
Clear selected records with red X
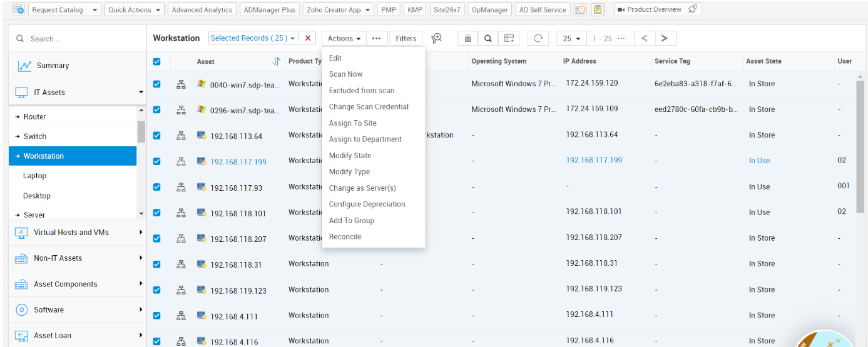coord(307,38)
